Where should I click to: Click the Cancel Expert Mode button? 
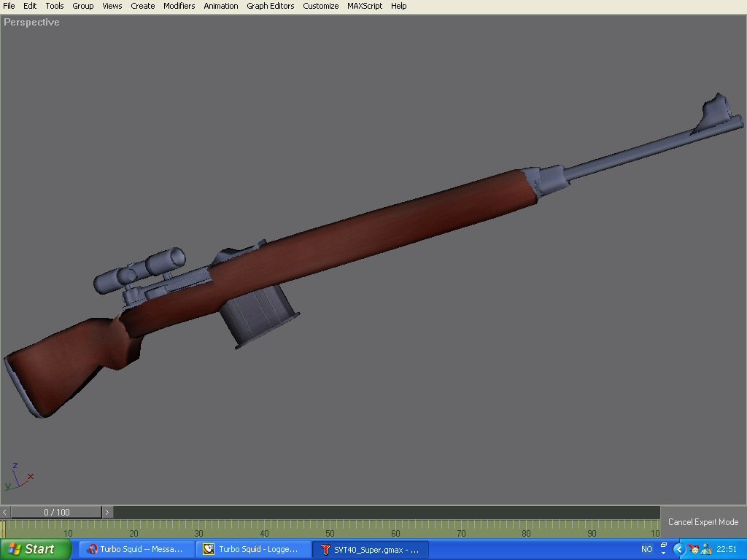(703, 521)
